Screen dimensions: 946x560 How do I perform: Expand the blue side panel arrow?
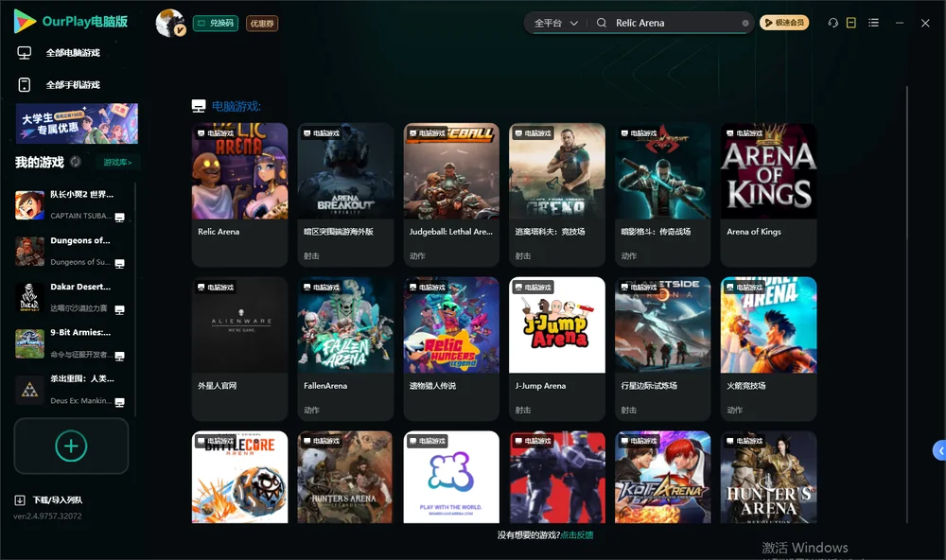940,451
